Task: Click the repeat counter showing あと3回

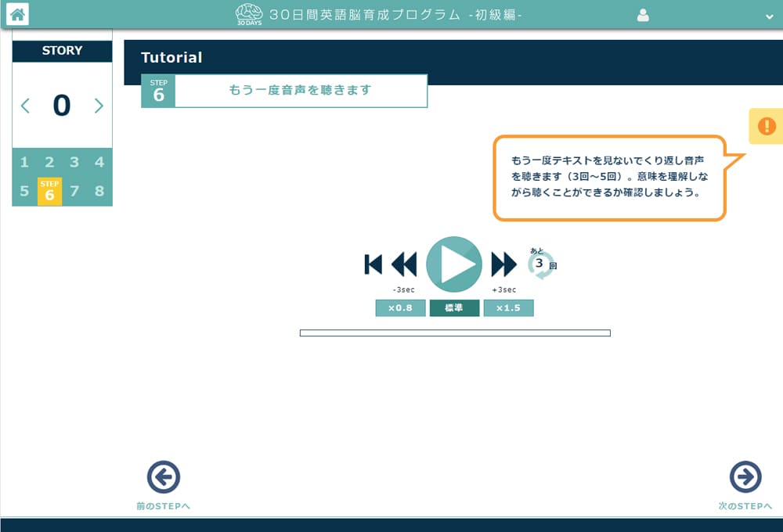Action: 543,264
